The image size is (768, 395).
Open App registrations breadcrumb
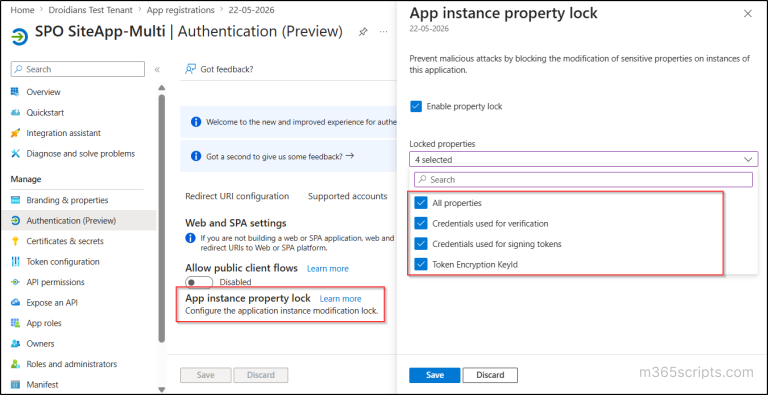click(181, 10)
